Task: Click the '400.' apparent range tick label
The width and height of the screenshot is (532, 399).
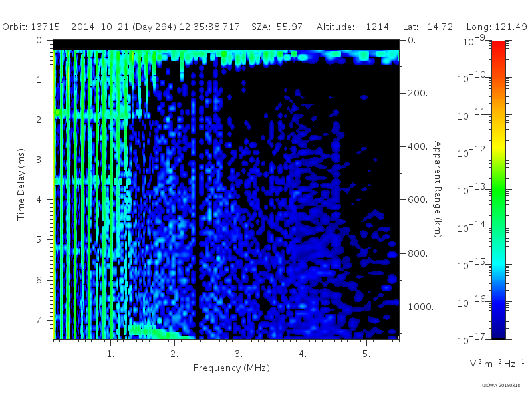Action: [418, 146]
